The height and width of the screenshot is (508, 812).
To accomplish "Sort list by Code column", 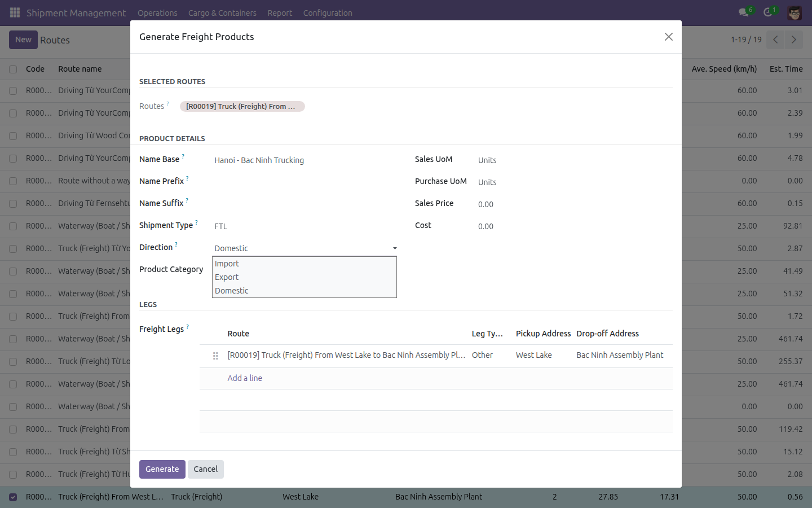I will pyautogui.click(x=35, y=69).
